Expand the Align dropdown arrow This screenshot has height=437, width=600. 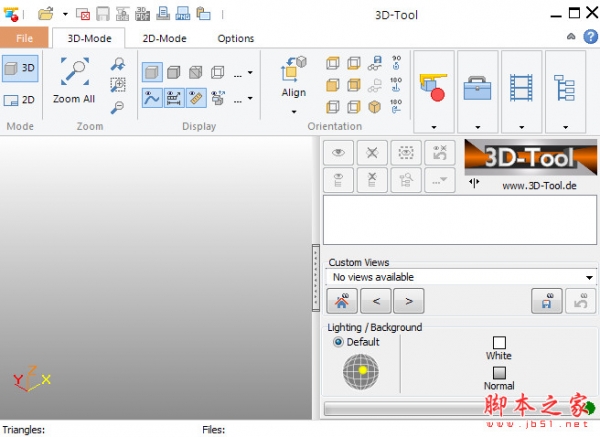294,112
